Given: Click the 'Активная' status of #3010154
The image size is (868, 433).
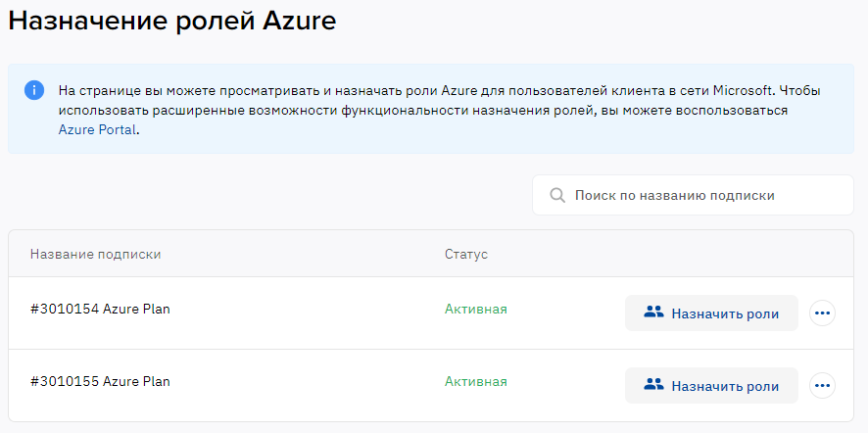Looking at the screenshot, I should (x=475, y=309).
